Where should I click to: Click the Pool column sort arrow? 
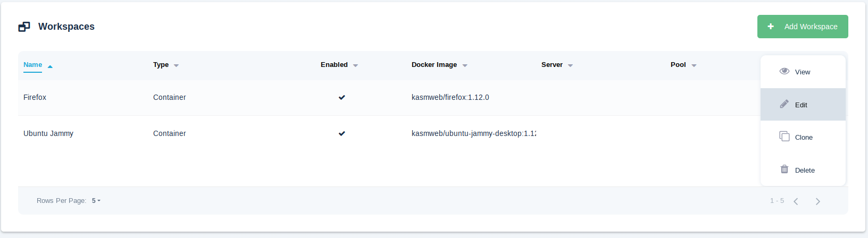tap(694, 65)
